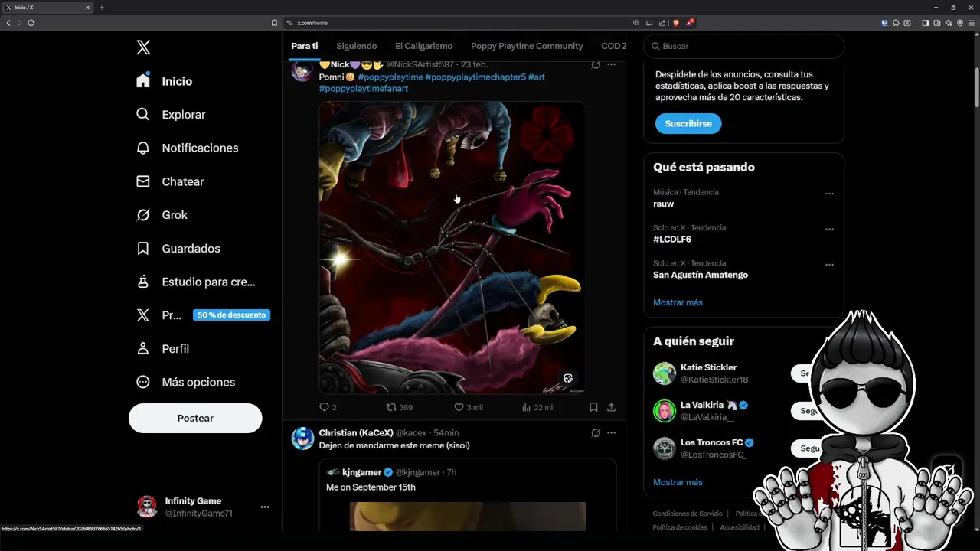The image size is (980, 551).
Task: Open more options on Nick's post
Action: pos(611,64)
